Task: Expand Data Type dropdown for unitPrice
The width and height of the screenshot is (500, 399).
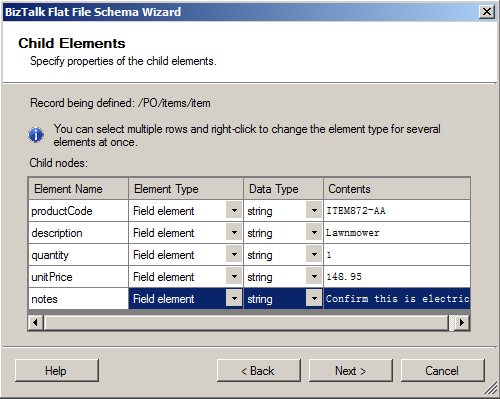Action: pyautogui.click(x=314, y=277)
